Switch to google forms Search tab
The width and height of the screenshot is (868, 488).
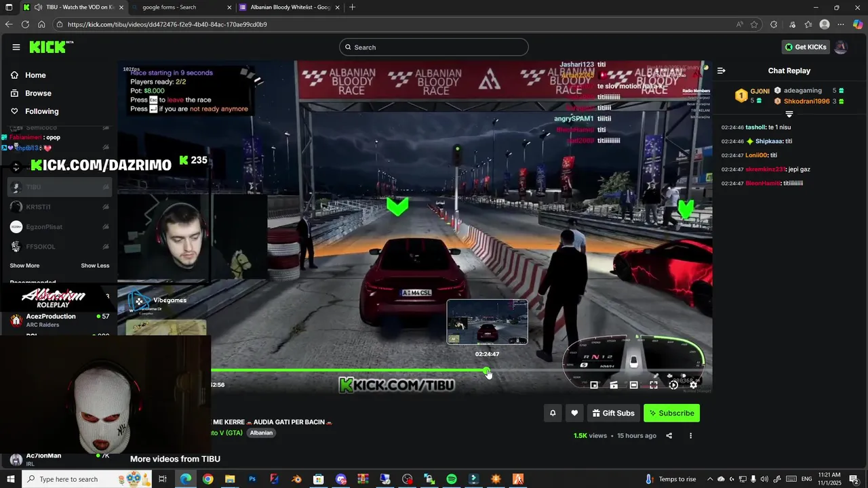180,7
